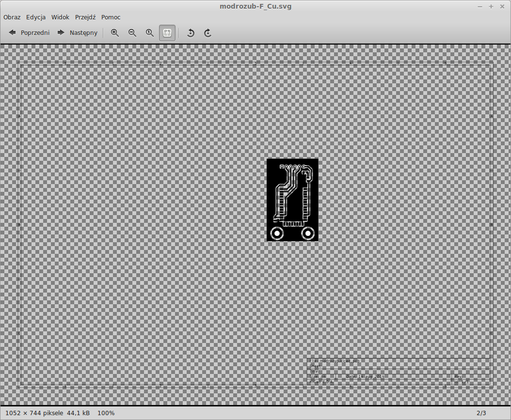This screenshot has height=420, width=511.
Task: Click the File: modrozub.kicad_pcb title block text
Action: [x=335, y=361]
